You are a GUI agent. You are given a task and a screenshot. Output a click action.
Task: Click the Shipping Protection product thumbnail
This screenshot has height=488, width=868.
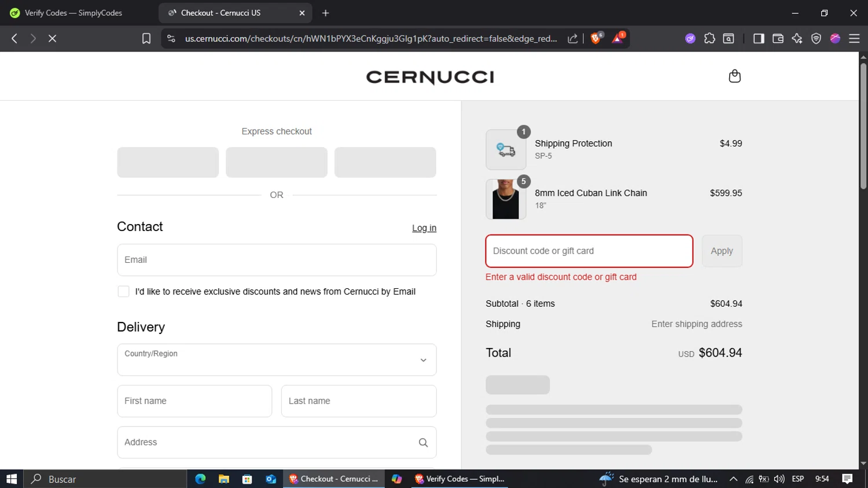tap(506, 149)
